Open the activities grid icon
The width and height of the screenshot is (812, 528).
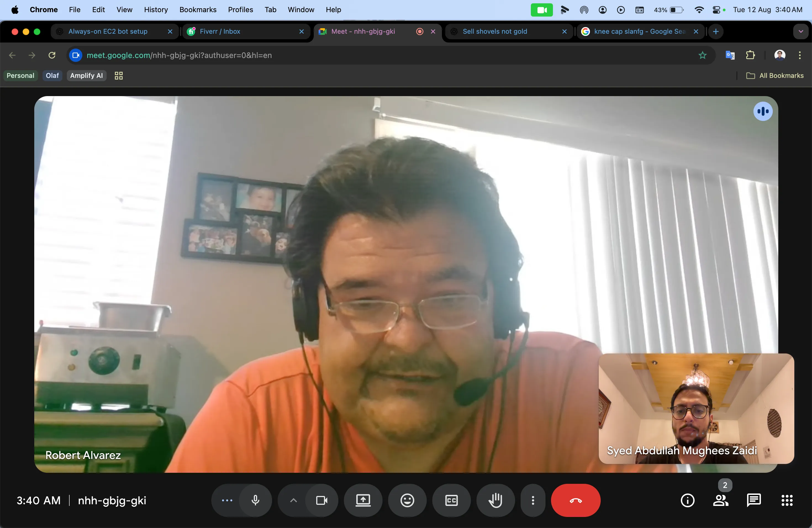pyautogui.click(x=787, y=500)
